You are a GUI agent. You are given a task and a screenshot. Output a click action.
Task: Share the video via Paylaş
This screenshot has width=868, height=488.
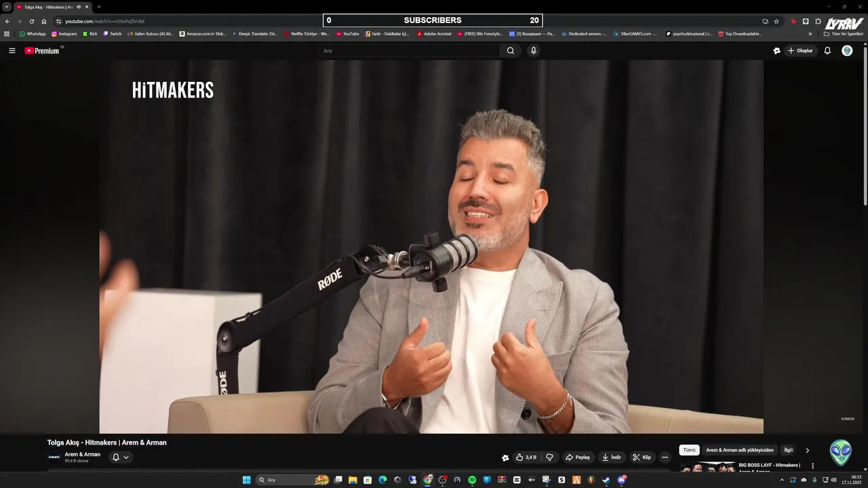coord(578,457)
